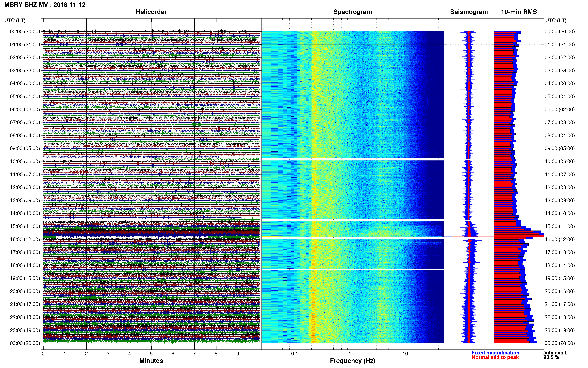Click left time label '02:00 (22:00)'

click(25, 57)
